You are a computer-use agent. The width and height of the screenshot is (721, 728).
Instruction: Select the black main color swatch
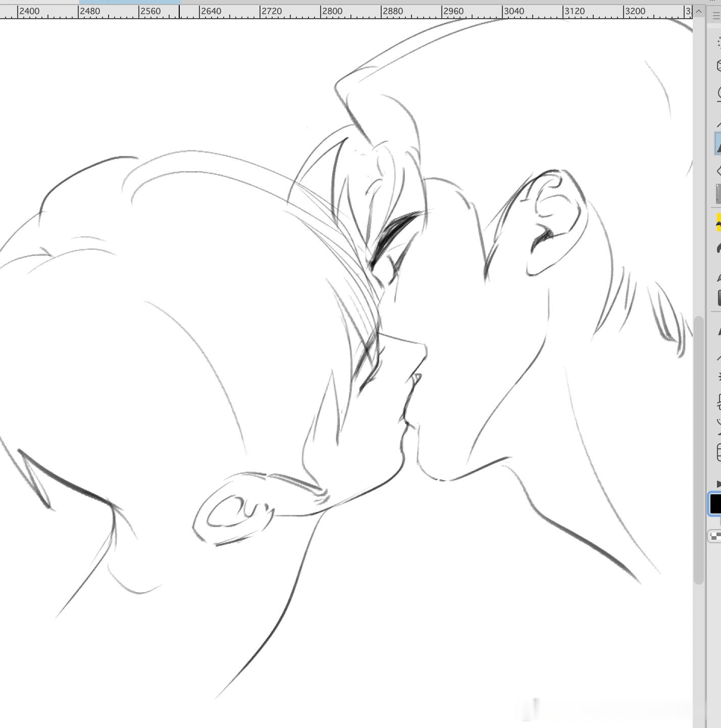click(715, 504)
